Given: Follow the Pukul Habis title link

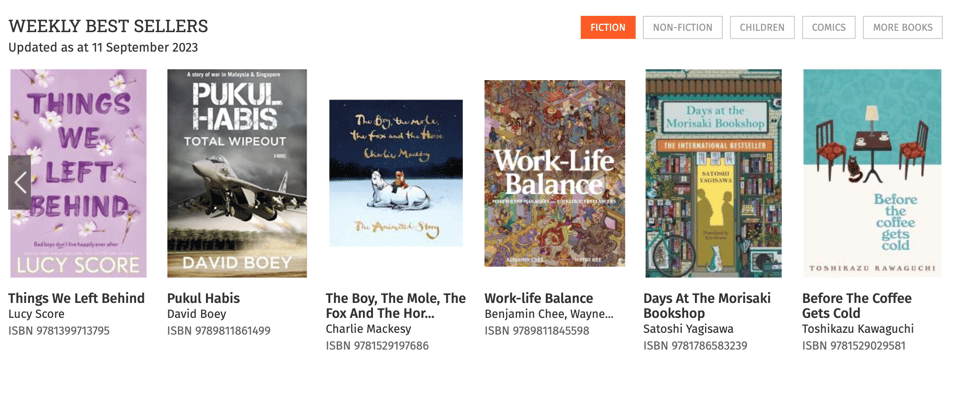Looking at the screenshot, I should (203, 298).
